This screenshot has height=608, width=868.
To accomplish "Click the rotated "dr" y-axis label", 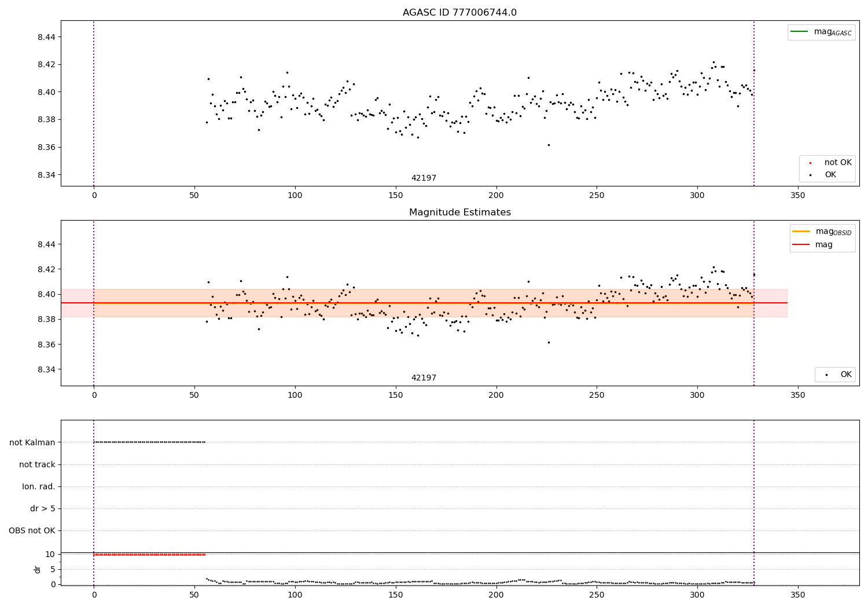I will [x=38, y=569].
